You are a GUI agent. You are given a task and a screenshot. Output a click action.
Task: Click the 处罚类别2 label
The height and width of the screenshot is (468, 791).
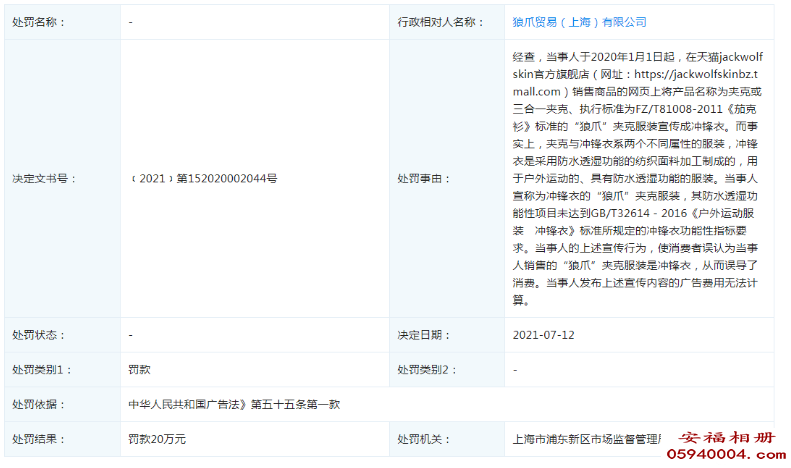(427, 370)
